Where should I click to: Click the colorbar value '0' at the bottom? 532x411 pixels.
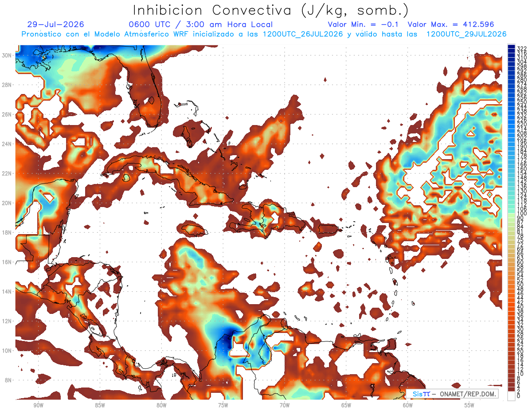click(x=519, y=396)
